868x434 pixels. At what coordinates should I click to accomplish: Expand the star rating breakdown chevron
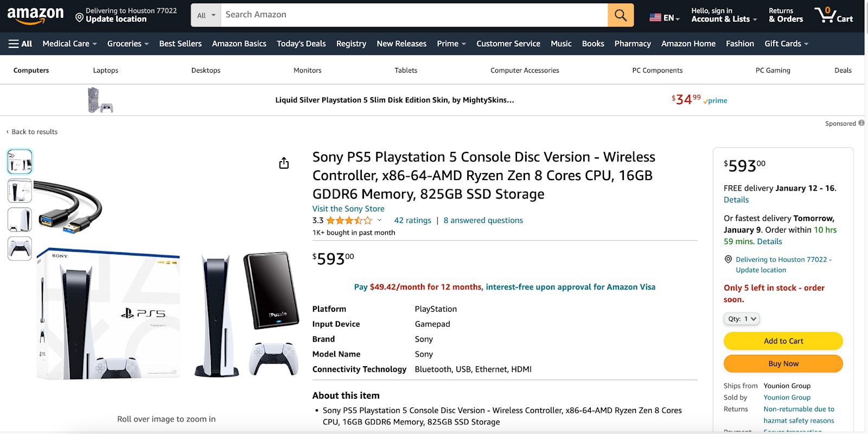point(379,220)
